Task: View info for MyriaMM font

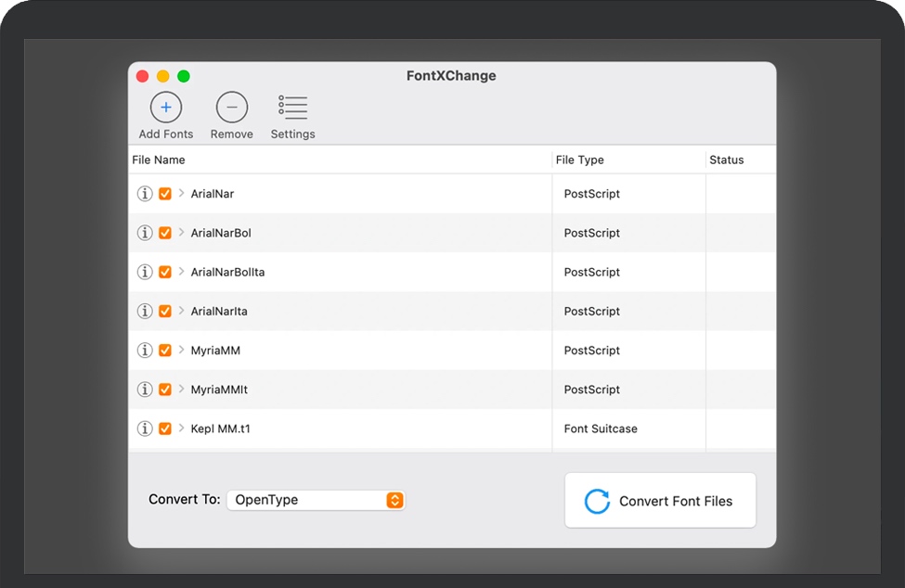Action: [x=145, y=351]
